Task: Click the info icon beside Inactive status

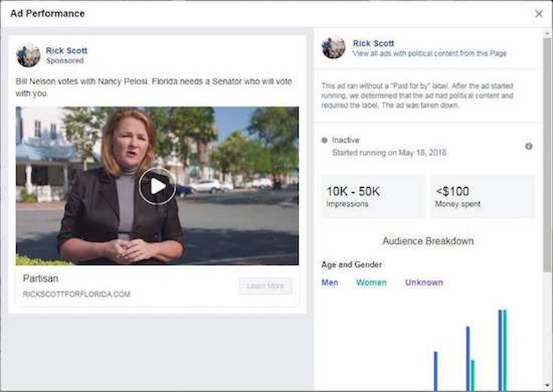Action: 528,146
